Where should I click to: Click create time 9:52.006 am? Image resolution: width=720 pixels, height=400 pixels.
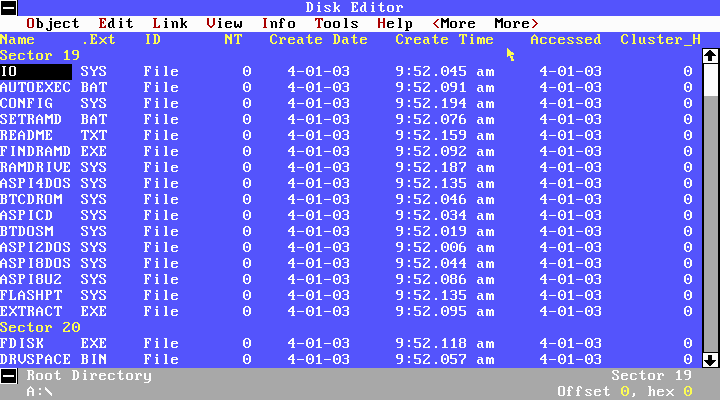point(445,248)
